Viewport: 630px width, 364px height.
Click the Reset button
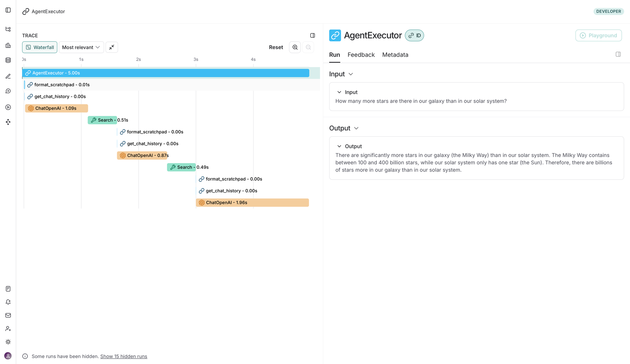pos(276,47)
